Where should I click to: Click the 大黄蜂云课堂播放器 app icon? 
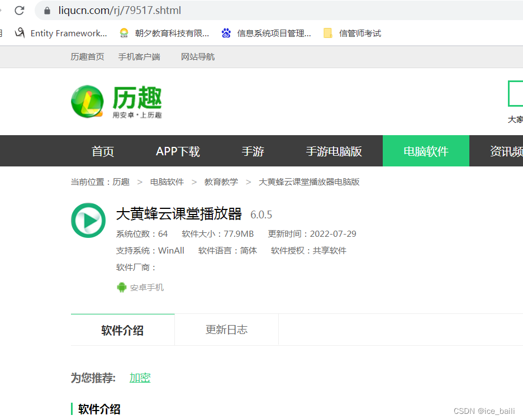pos(88,220)
